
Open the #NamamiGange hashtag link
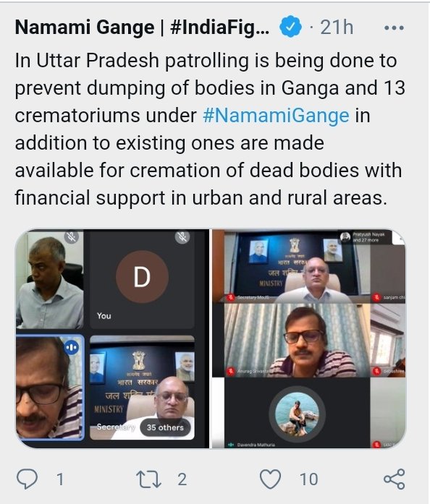click(276, 116)
